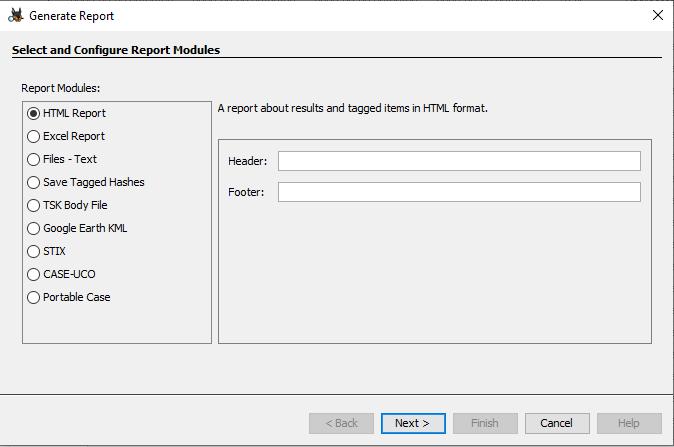Screen dimensions: 674x447
Task: Click into the Header text field
Action: (459, 161)
